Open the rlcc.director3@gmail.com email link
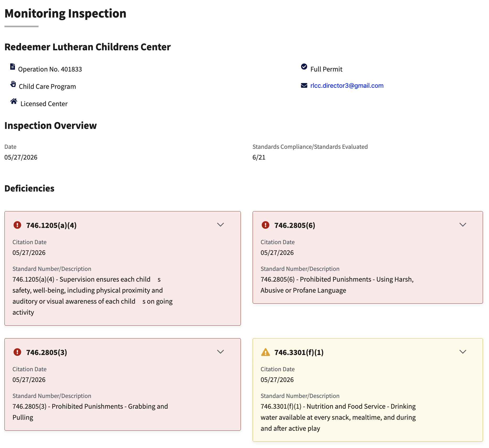Viewport: 489px width, 448px height. (x=347, y=85)
